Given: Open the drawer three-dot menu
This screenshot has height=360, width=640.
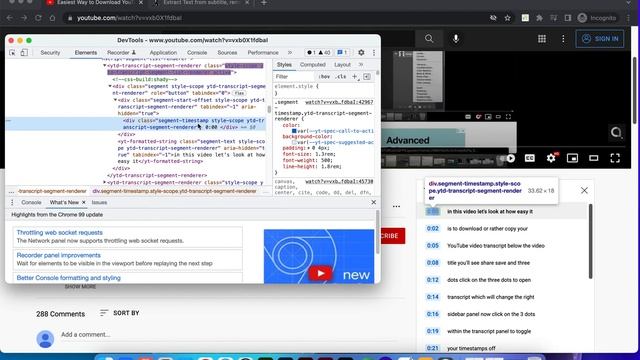Looking at the screenshot, I should 12,202.
